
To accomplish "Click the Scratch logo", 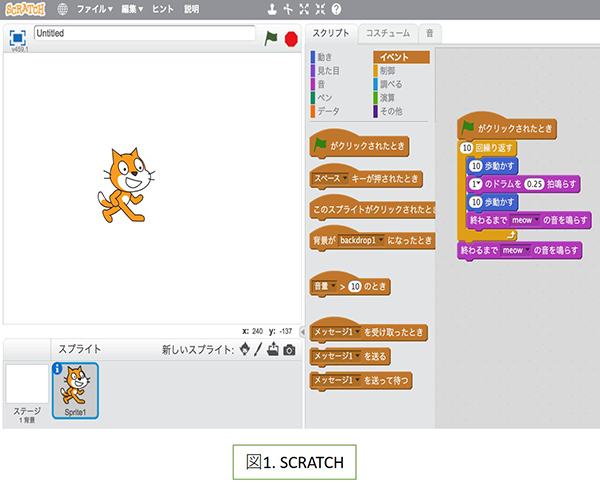I will pyautogui.click(x=25, y=9).
